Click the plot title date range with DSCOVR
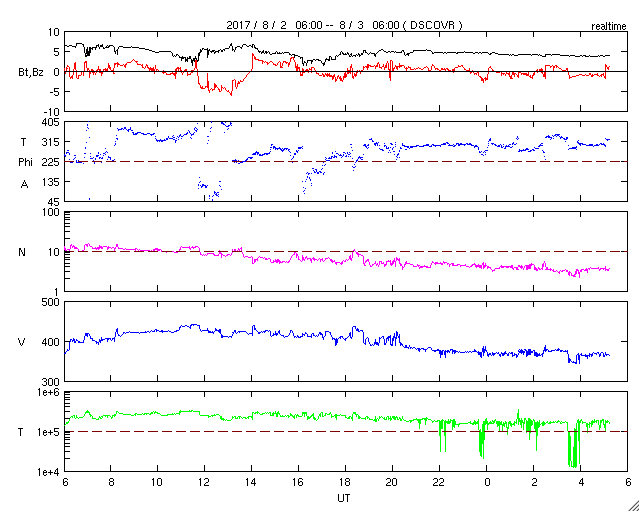The height and width of the screenshot is (512, 640). pyautogui.click(x=344, y=25)
